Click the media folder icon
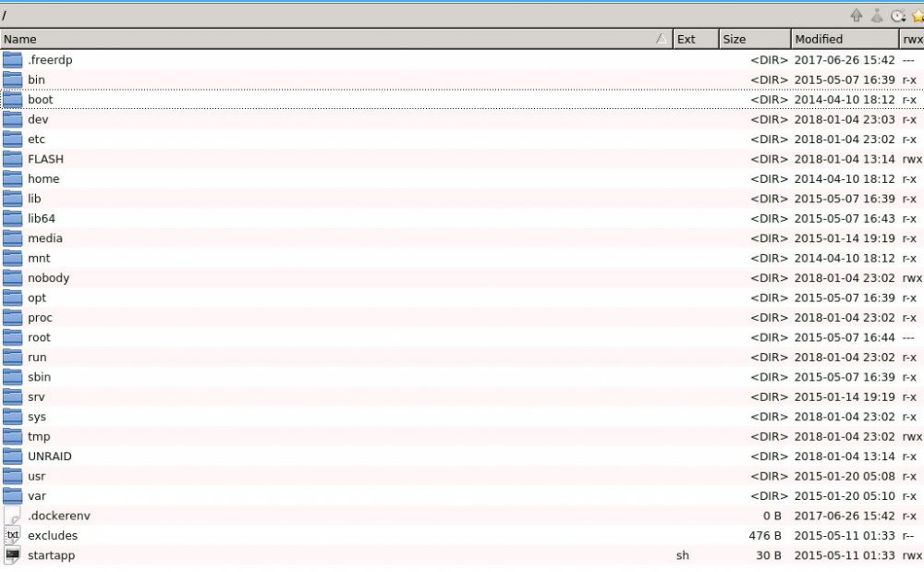This screenshot has height=572, width=924. tap(12, 238)
